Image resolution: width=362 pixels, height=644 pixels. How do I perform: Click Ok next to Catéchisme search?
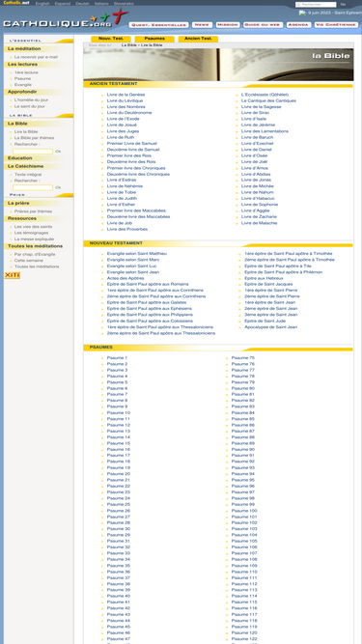tap(58, 187)
